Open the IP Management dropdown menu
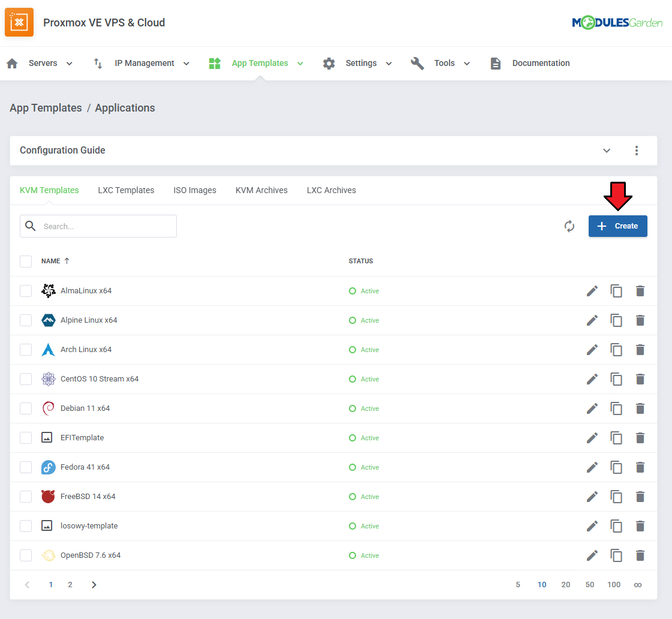This screenshot has width=672, height=619. coord(152,63)
